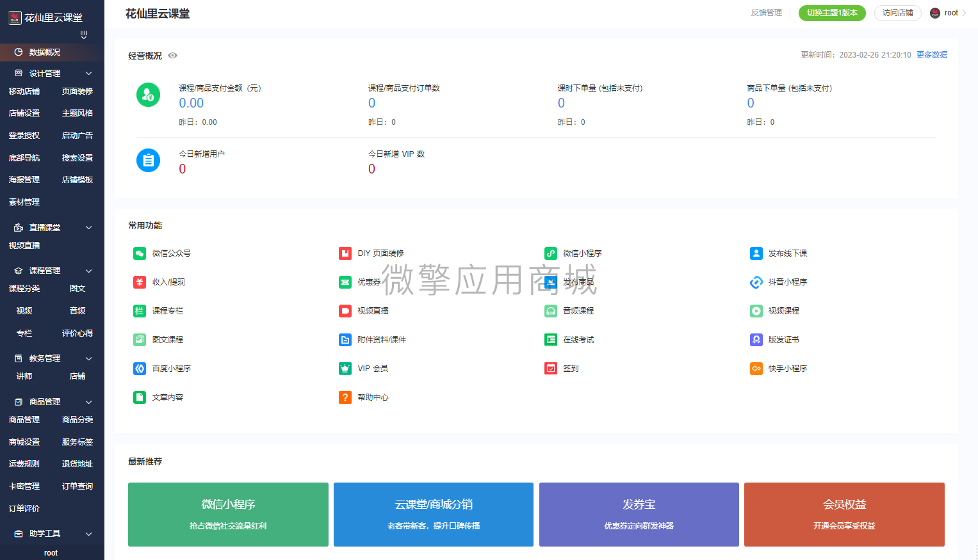This screenshot has width=978, height=560.
Task: Open the 签到 calendar icon
Action: (551, 369)
